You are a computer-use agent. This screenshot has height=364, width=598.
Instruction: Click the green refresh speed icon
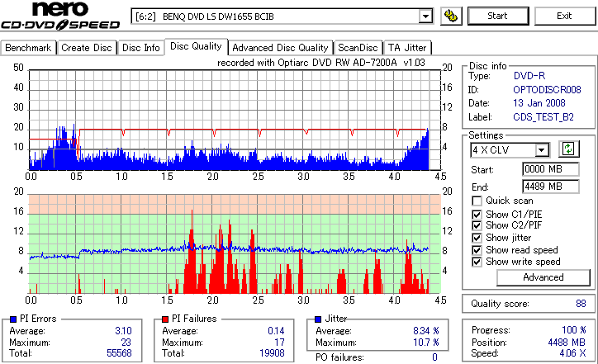tap(568, 149)
